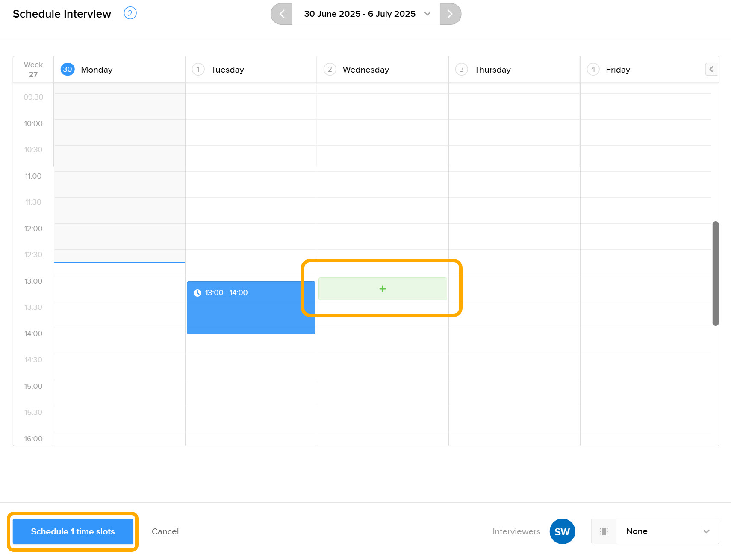Select the 13:00 - 14:00 Tuesday time slot

click(x=251, y=308)
